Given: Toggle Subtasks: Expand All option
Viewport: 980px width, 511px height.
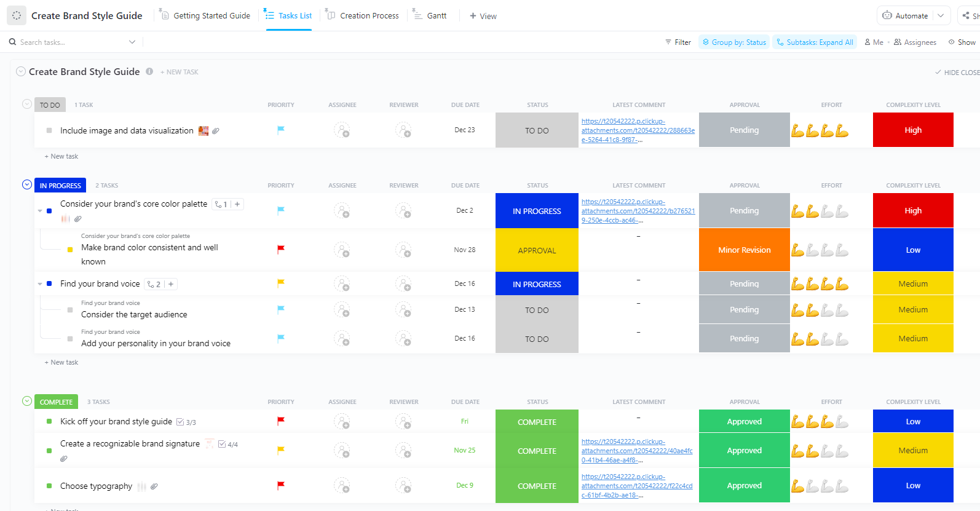Looking at the screenshot, I should [x=815, y=42].
